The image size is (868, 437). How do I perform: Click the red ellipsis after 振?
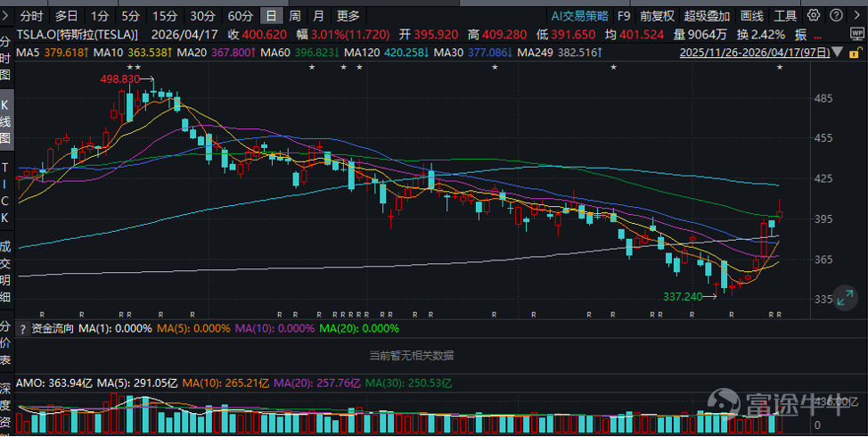point(819,37)
